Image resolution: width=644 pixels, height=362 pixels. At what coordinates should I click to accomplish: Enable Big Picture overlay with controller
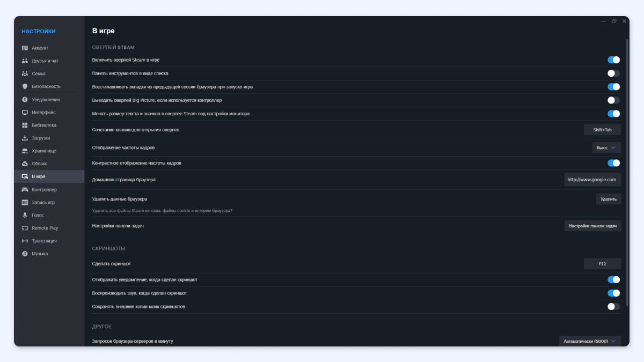coord(613,100)
